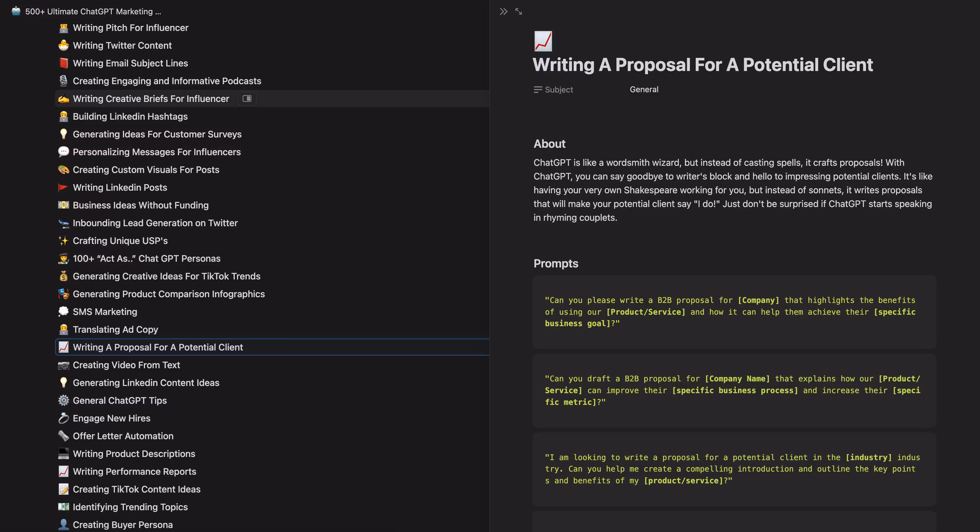
Task: Click the sparkles icon beside Crafting Unique USP's
Action: 64,241
